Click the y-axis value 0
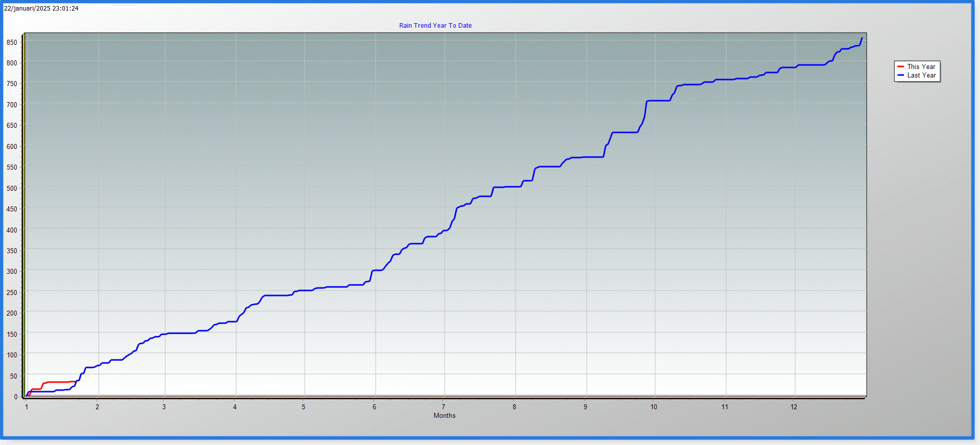Viewport: 980px width, 445px height. tap(16, 397)
